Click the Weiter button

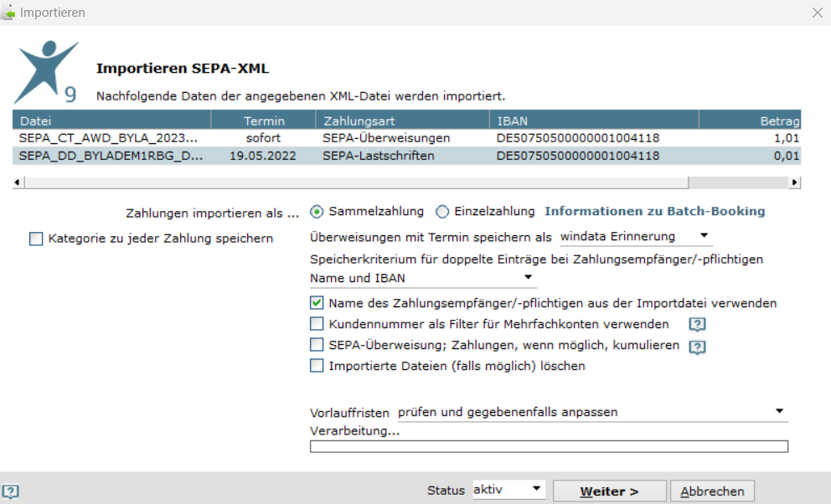610,491
